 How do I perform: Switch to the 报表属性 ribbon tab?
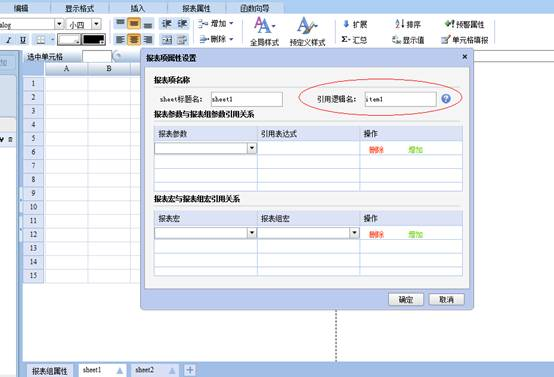click(196, 8)
